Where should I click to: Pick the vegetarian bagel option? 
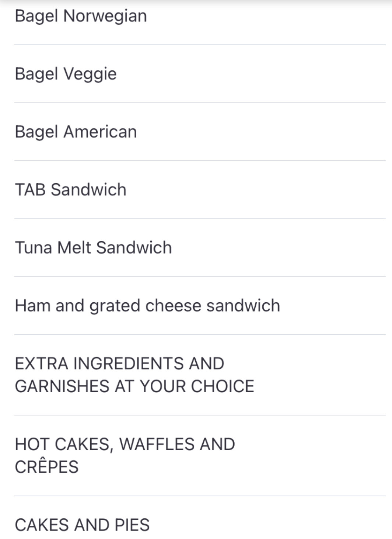click(x=66, y=74)
